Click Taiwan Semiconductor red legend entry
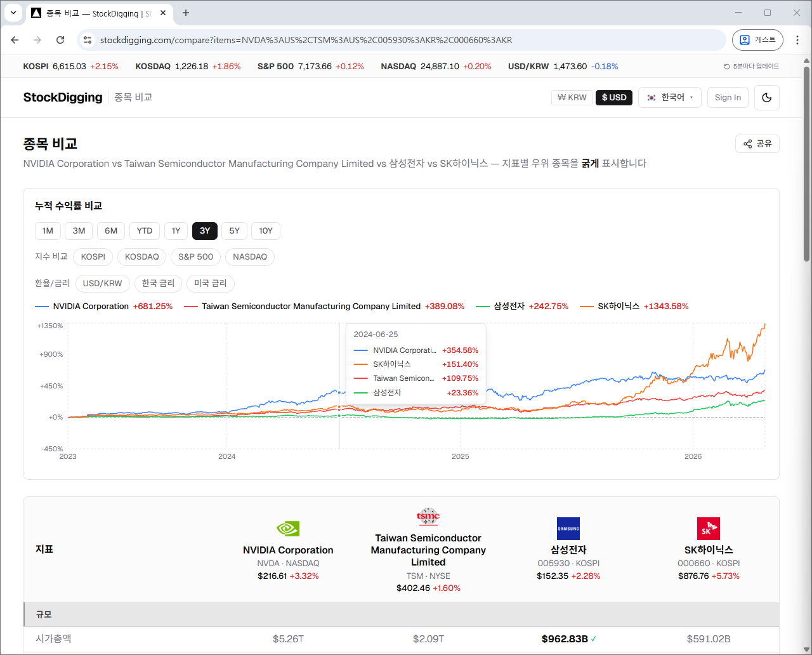This screenshot has height=655, width=812. (324, 306)
